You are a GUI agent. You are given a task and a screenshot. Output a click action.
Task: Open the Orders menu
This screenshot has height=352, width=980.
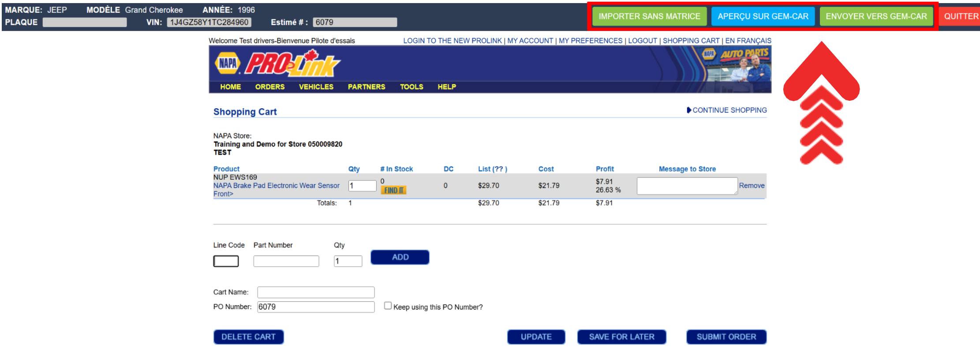[269, 87]
